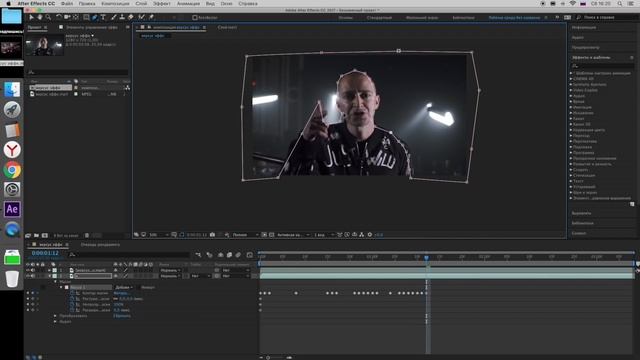The width and height of the screenshot is (640, 360).
Task: Create new composition in Project panel
Action: [45, 236]
